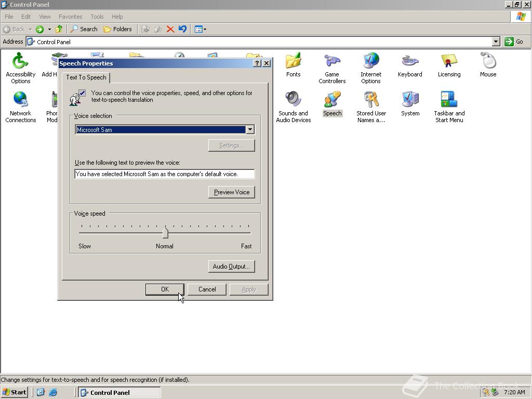
Task: Open Stored User Names and Passwords icon
Action: [x=371, y=107]
